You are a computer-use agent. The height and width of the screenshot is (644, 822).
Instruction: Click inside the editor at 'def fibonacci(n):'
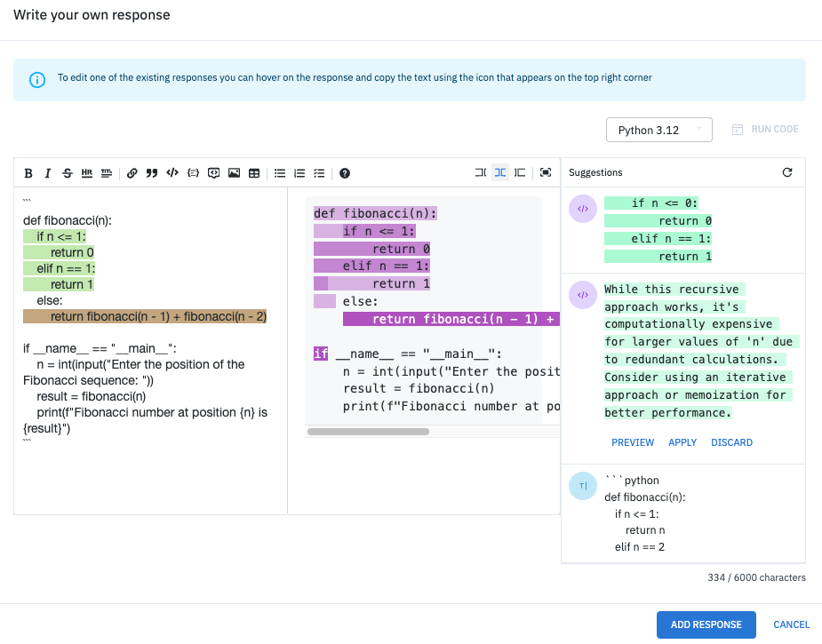pyautogui.click(x=68, y=220)
